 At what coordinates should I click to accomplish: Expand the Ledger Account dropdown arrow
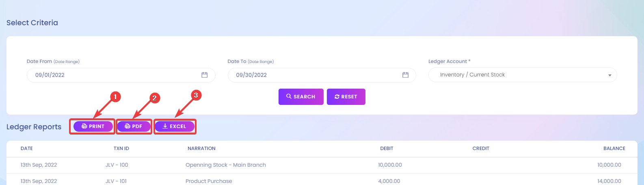tap(609, 75)
